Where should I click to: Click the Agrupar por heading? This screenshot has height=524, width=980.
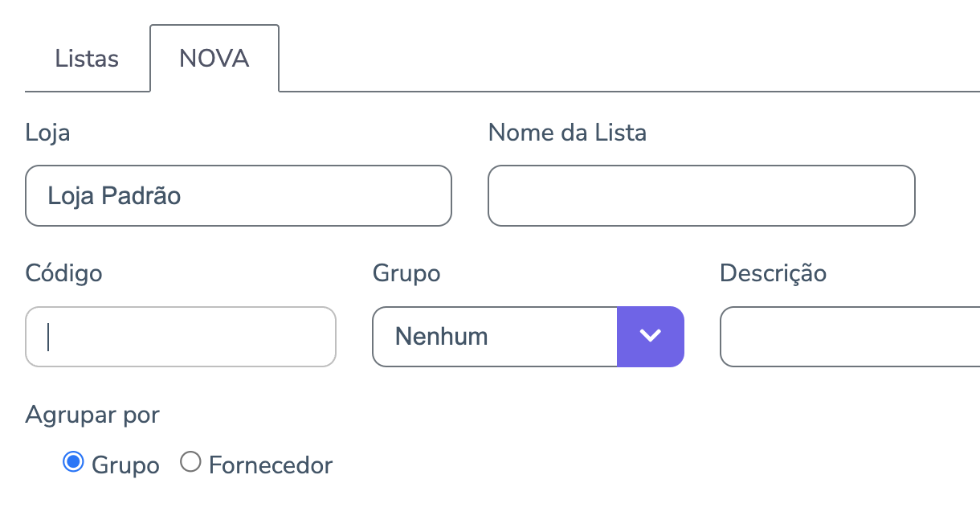pyautogui.click(x=92, y=415)
